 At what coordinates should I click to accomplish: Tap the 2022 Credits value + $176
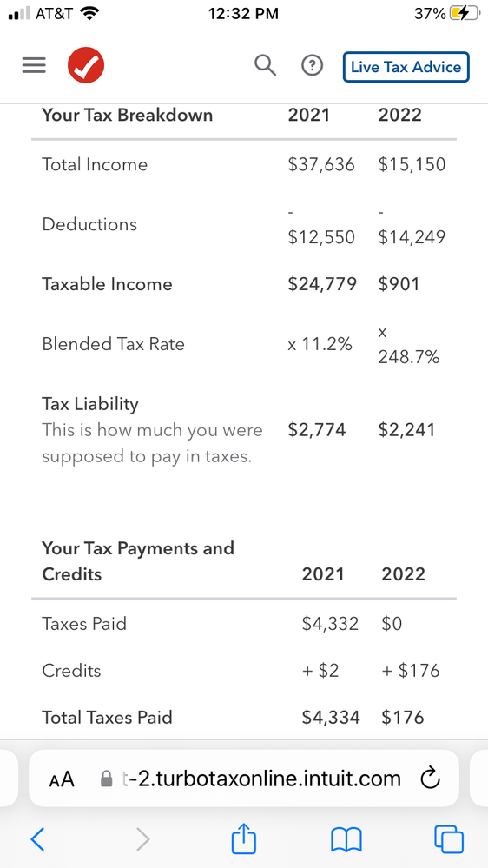(411, 671)
